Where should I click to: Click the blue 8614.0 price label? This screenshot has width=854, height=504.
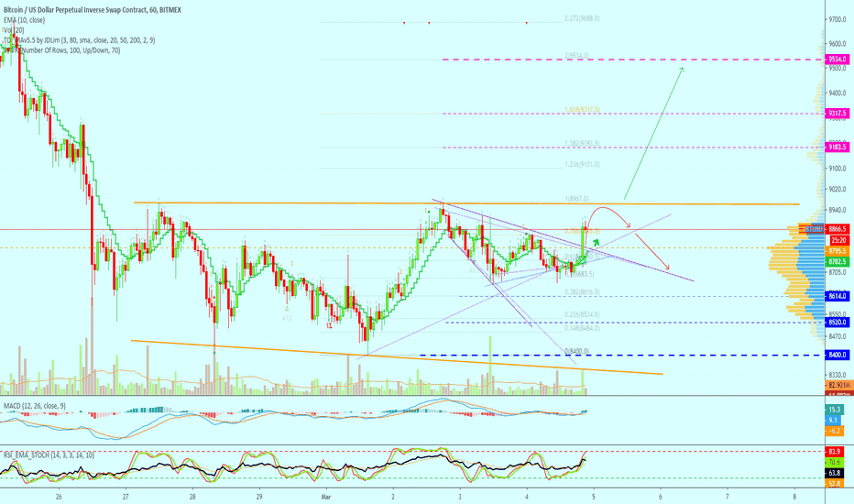coord(838,296)
